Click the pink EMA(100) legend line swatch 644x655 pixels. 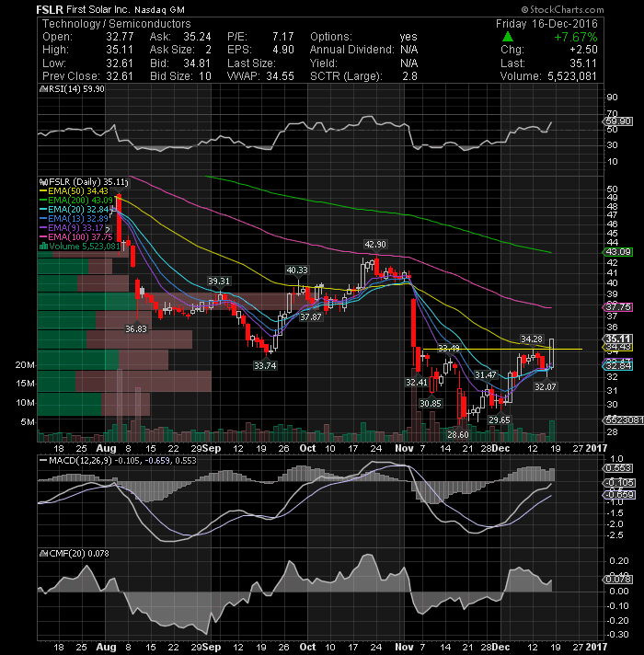(42, 236)
